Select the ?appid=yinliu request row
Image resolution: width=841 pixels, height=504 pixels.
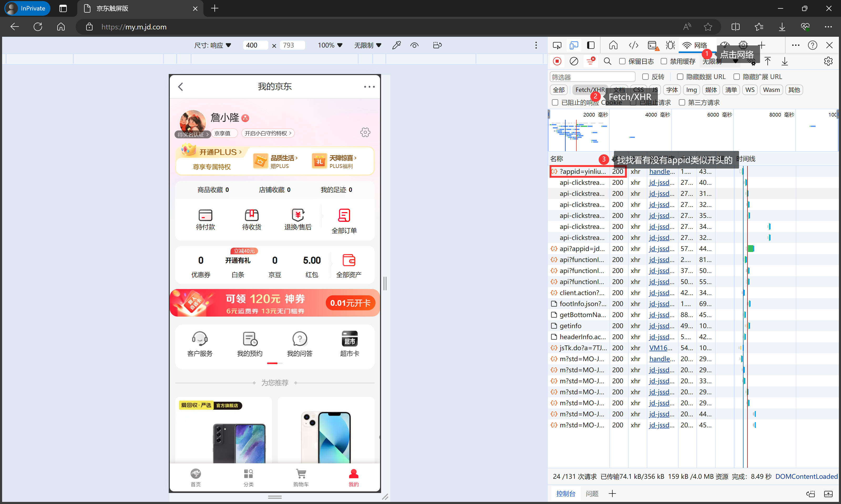582,171
